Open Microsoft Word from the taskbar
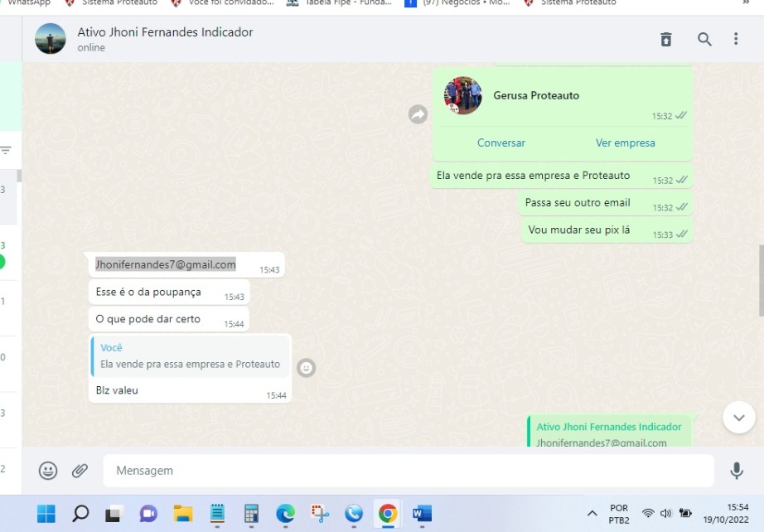The width and height of the screenshot is (764, 532). coord(422,514)
